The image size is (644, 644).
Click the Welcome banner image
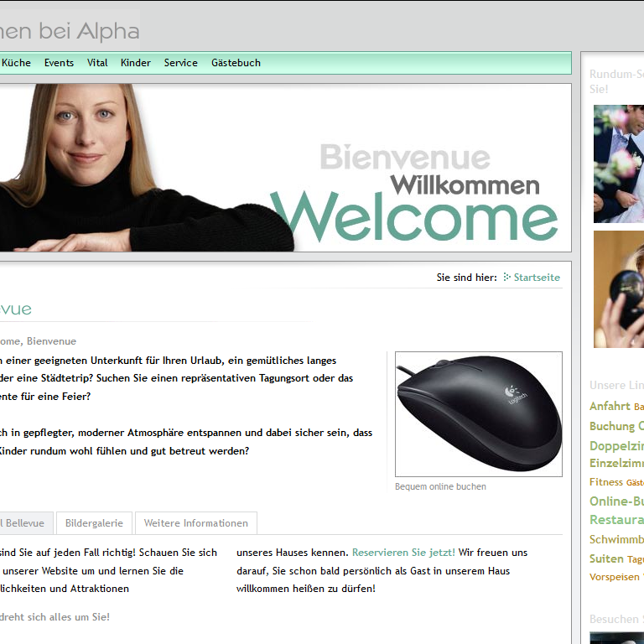[285, 168]
